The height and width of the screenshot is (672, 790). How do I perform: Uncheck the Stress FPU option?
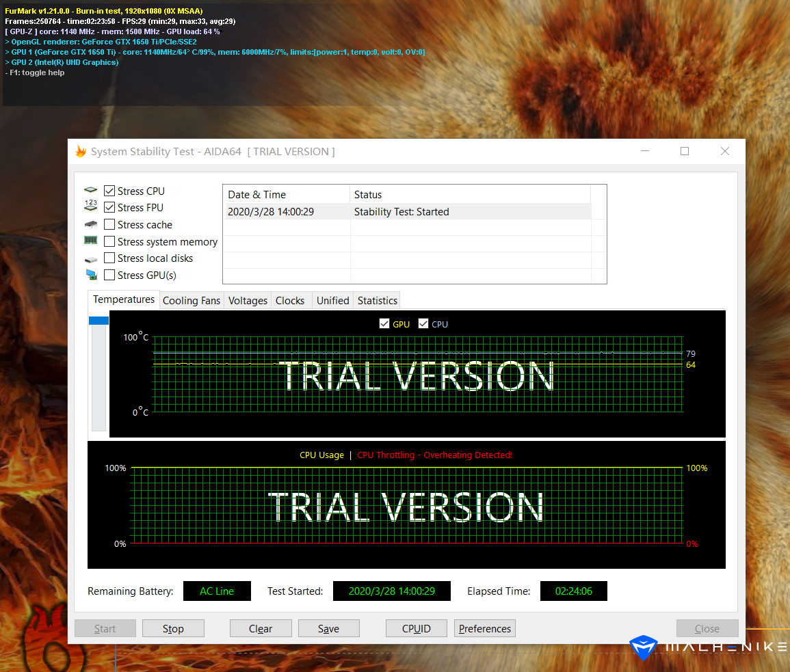(109, 208)
